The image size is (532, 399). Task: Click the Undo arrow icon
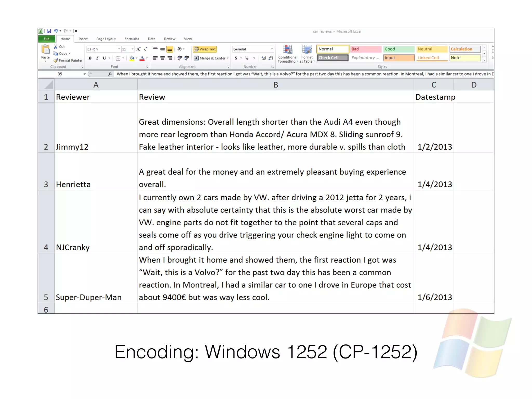56,31
